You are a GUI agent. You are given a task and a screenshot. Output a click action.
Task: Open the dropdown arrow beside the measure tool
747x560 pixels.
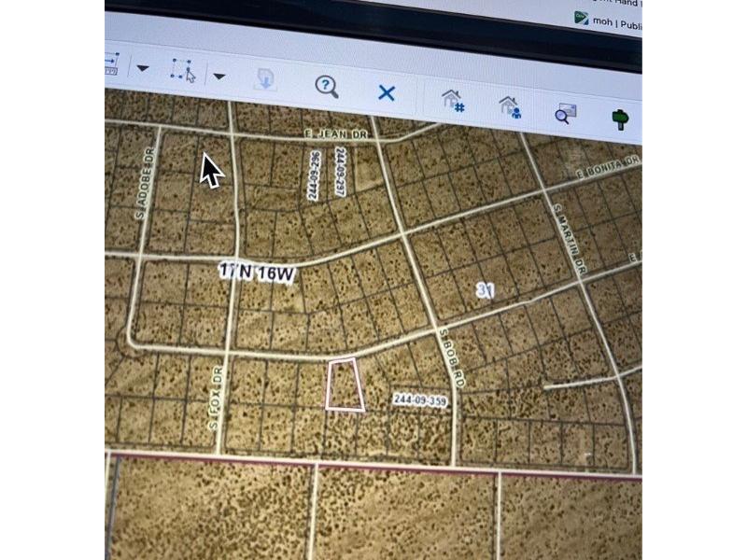point(142,68)
